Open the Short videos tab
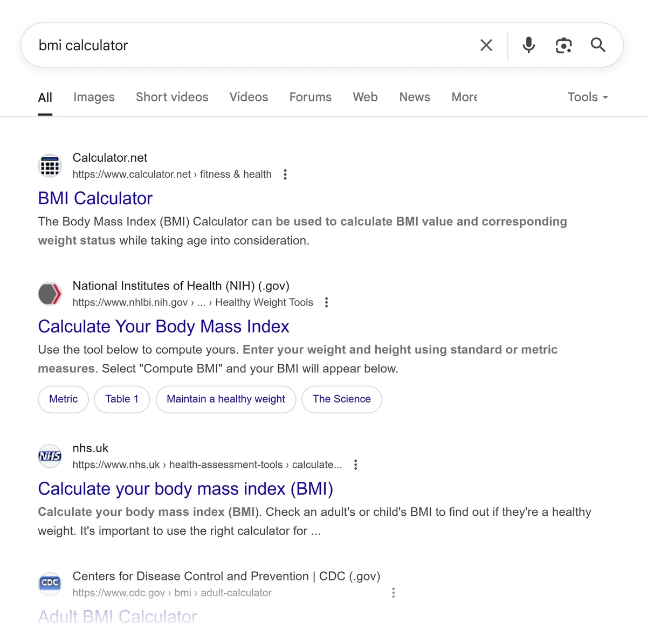647x644 pixels. point(172,97)
